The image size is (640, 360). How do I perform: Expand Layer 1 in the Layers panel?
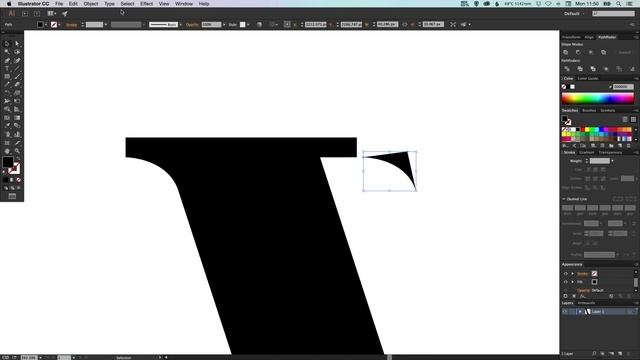click(580, 311)
